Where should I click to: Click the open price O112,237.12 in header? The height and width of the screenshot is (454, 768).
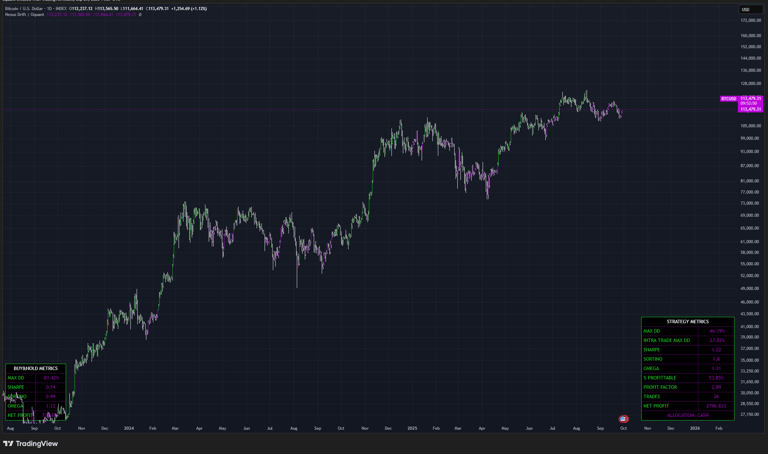pos(80,9)
